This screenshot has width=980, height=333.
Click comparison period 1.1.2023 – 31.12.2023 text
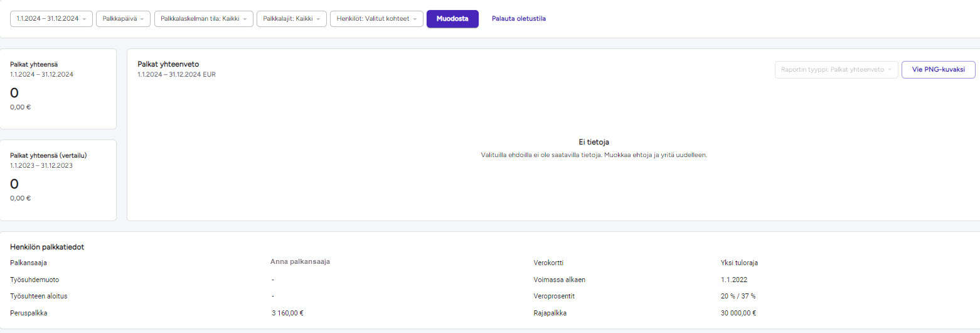41,165
